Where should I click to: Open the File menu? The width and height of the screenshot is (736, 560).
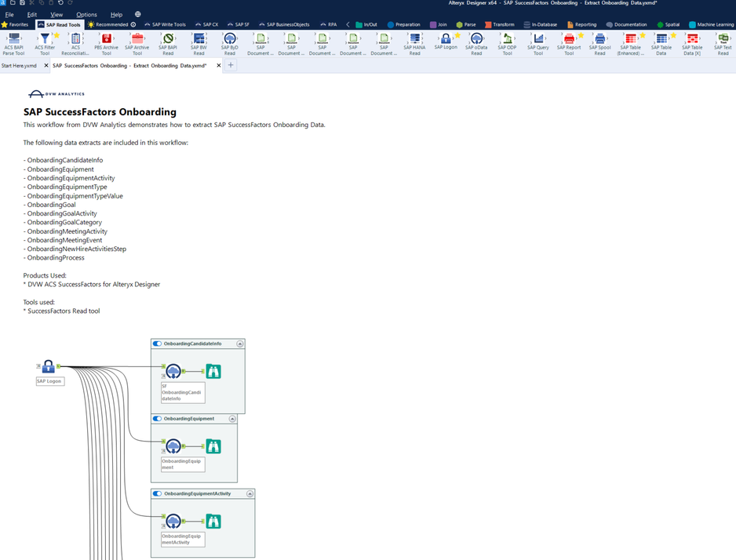[x=9, y=15]
